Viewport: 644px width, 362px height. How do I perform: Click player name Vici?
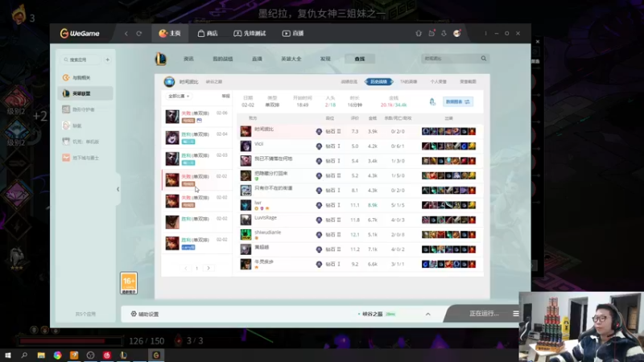click(x=258, y=144)
